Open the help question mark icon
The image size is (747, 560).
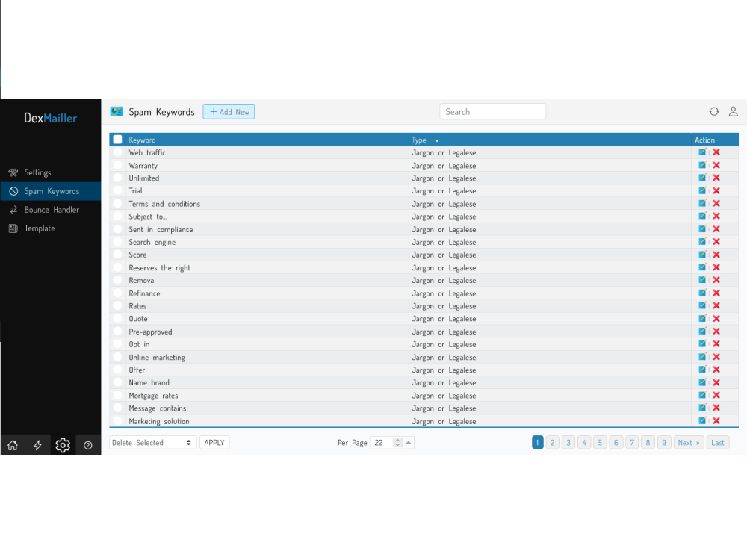(88, 445)
